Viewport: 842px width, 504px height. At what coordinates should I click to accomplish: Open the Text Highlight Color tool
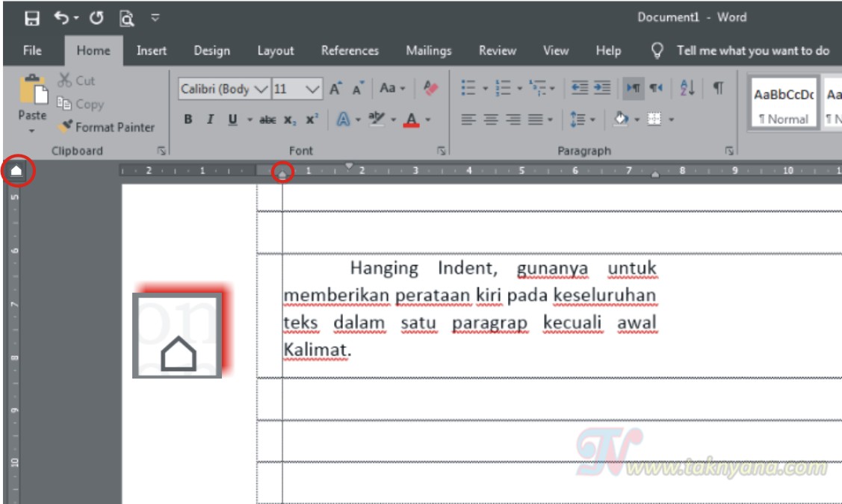pos(376,117)
